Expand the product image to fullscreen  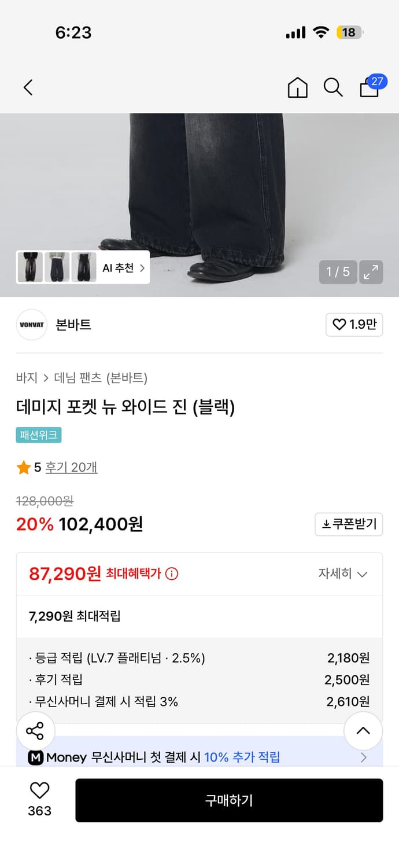pos(371,272)
